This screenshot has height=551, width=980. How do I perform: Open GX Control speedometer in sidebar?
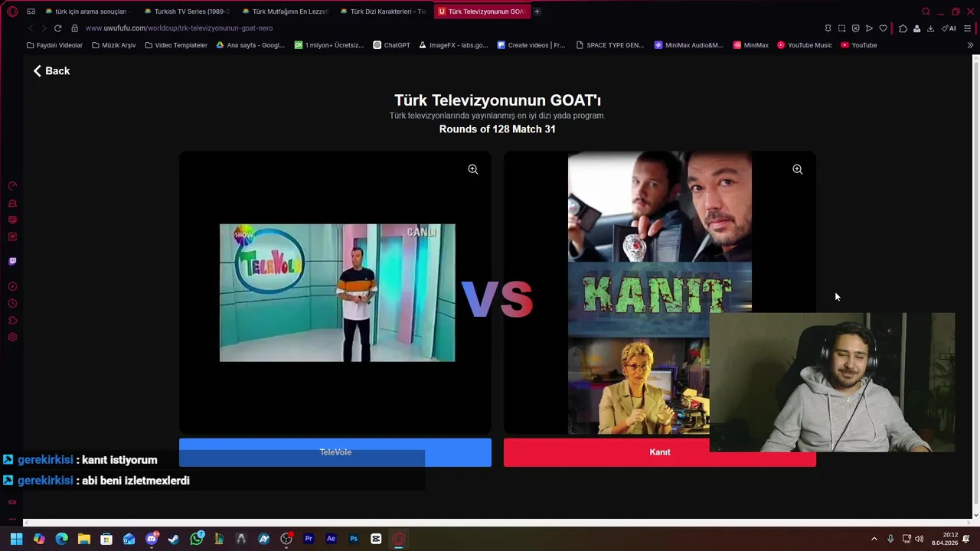(x=12, y=186)
